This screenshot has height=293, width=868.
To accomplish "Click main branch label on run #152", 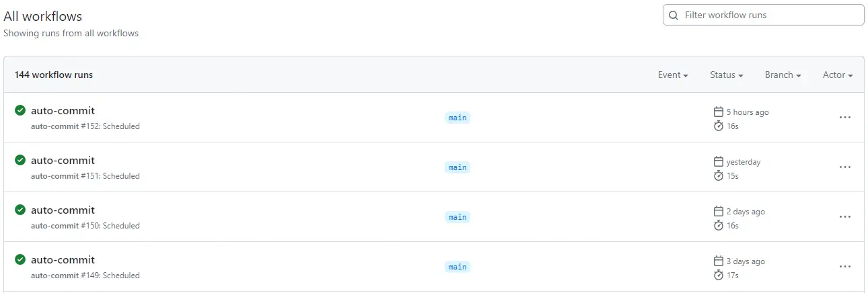I will [458, 118].
